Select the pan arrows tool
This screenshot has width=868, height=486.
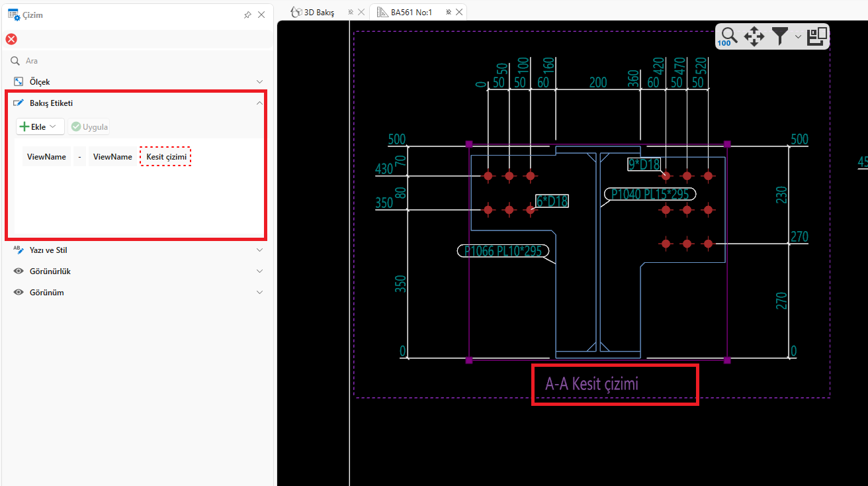coord(754,36)
